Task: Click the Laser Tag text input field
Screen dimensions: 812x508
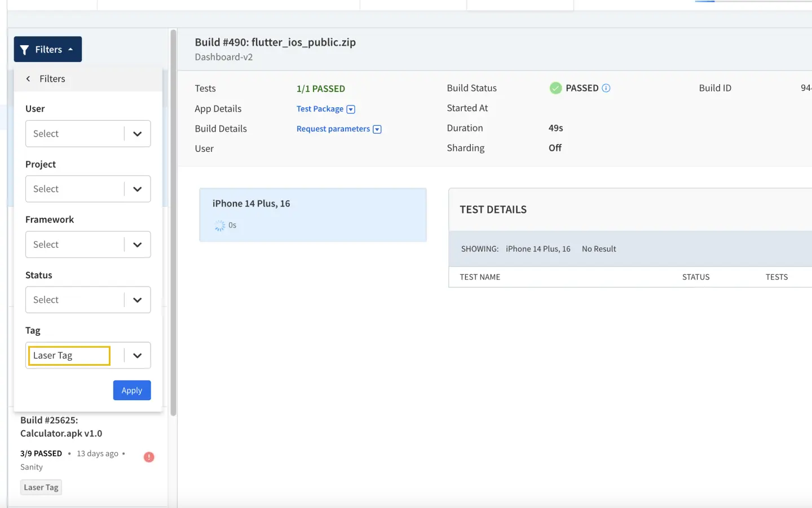Action: [69, 356]
